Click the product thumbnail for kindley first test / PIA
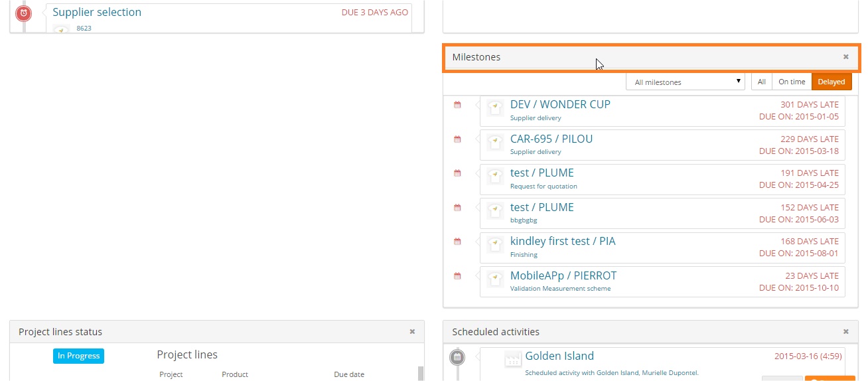Screen dimensions: 868x381 495,245
